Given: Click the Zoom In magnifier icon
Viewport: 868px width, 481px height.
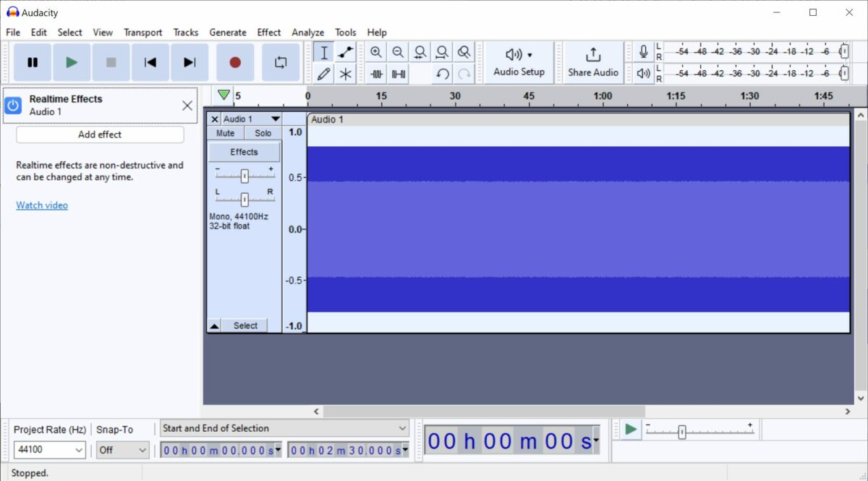Looking at the screenshot, I should pos(376,51).
